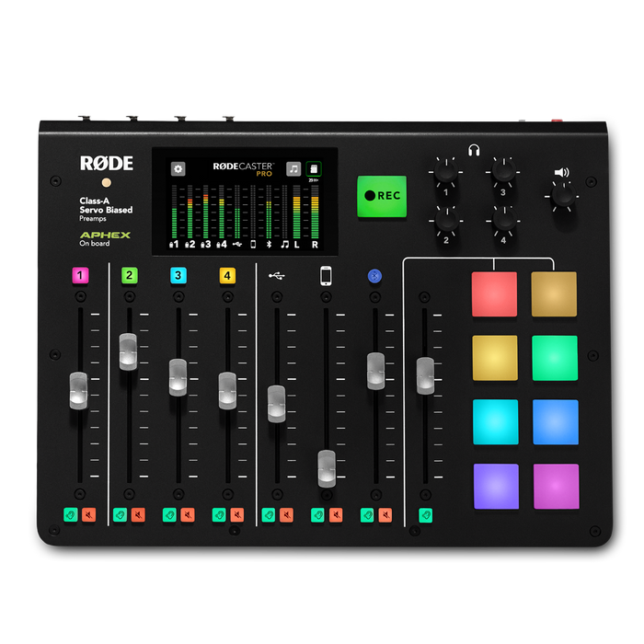Trigger the cyan sound pad
The image size is (644, 644).
coord(495,422)
